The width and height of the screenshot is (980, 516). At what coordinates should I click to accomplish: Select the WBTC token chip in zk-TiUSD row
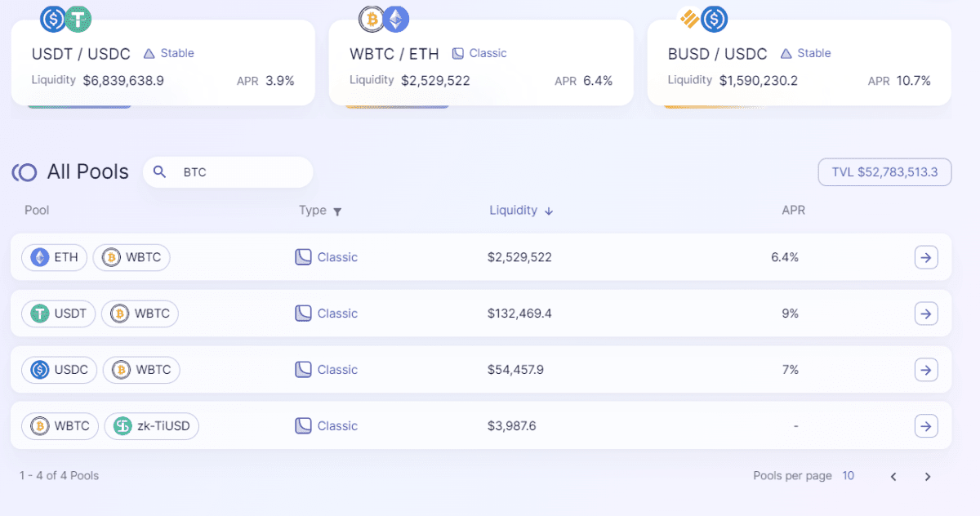(60, 426)
